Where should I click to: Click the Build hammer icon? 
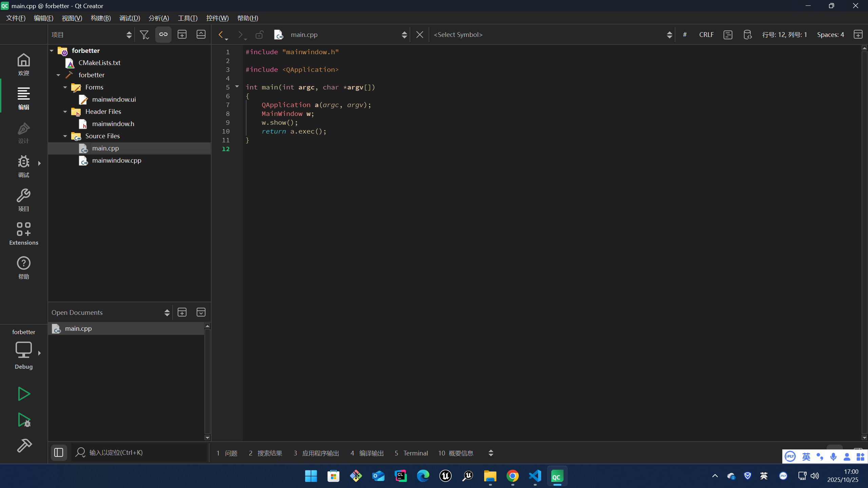click(x=24, y=445)
